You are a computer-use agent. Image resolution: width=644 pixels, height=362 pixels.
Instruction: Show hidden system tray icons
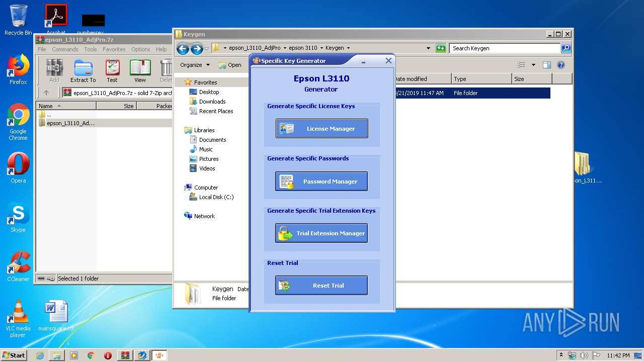point(561,355)
